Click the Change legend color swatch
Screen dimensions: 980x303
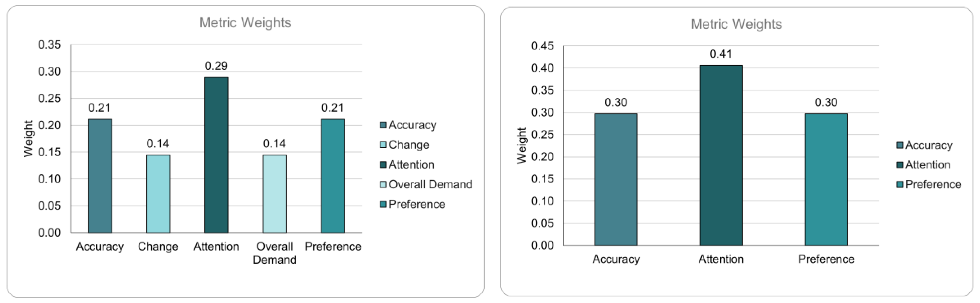383,145
